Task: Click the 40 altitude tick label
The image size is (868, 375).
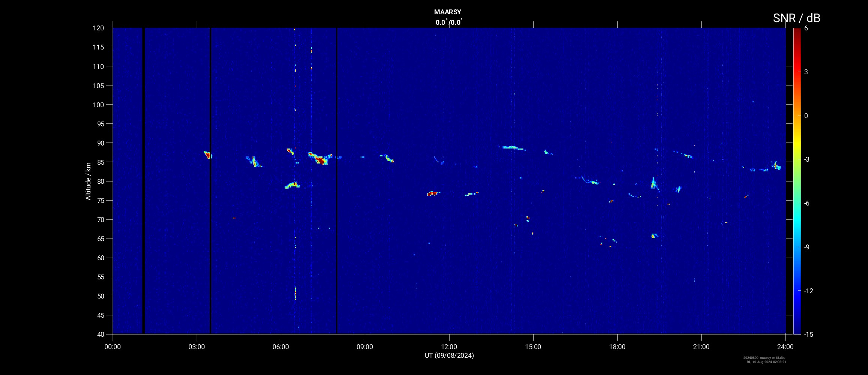Action: pyautogui.click(x=100, y=334)
